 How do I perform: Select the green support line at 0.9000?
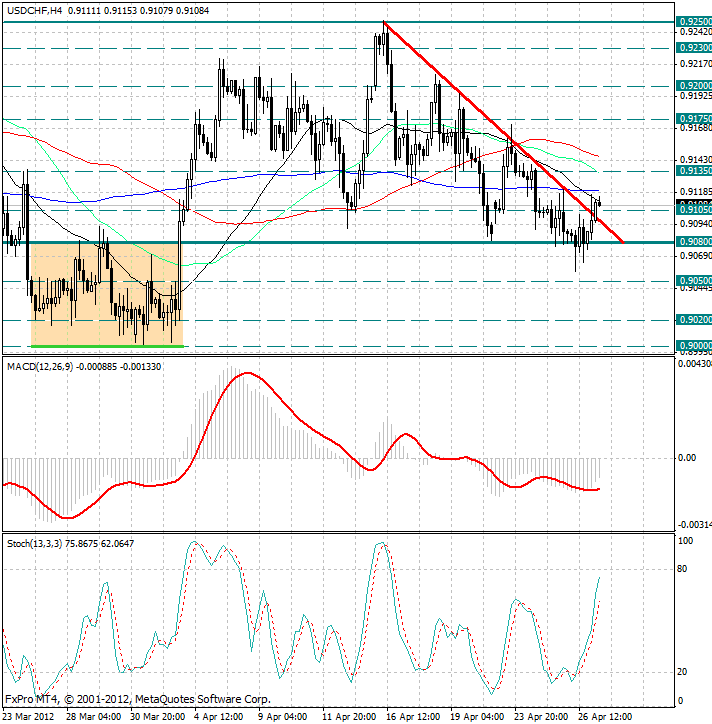[x=107, y=346]
